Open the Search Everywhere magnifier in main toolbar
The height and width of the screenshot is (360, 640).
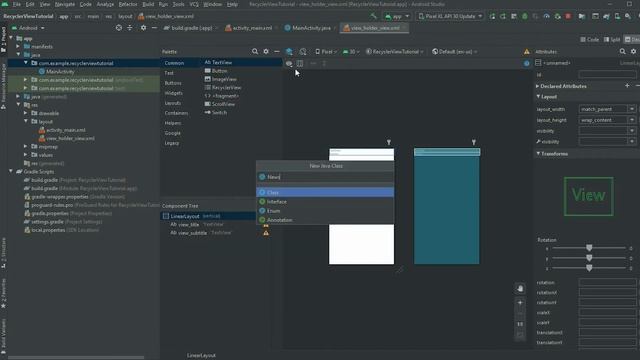click(x=628, y=16)
